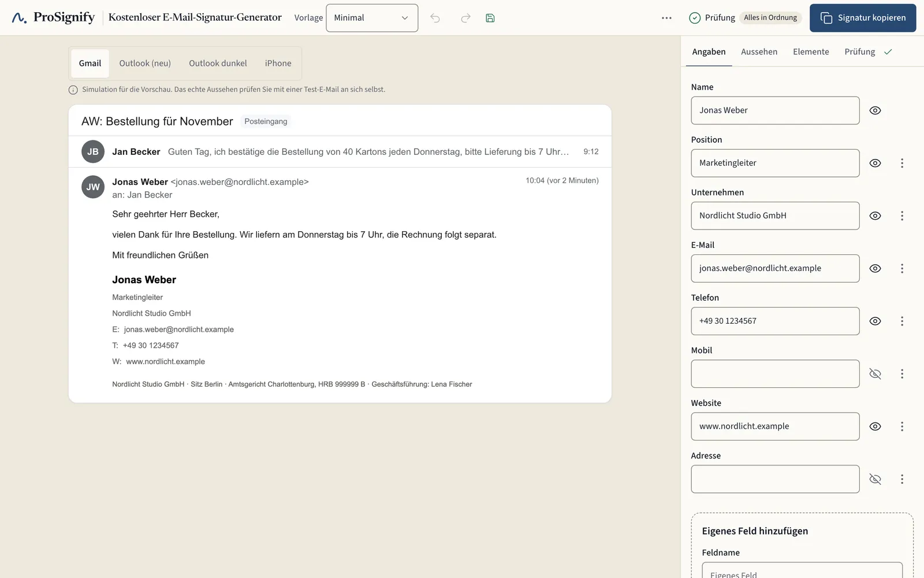Click Signatur kopieren button
924x578 pixels.
(863, 18)
